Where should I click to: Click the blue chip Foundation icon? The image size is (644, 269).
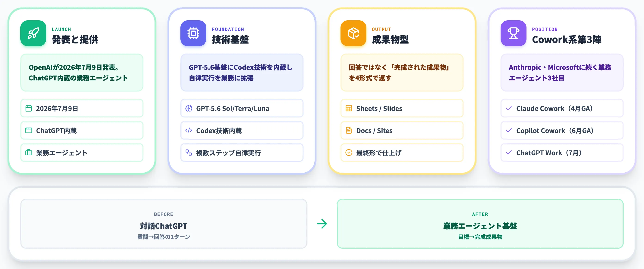[x=193, y=33]
